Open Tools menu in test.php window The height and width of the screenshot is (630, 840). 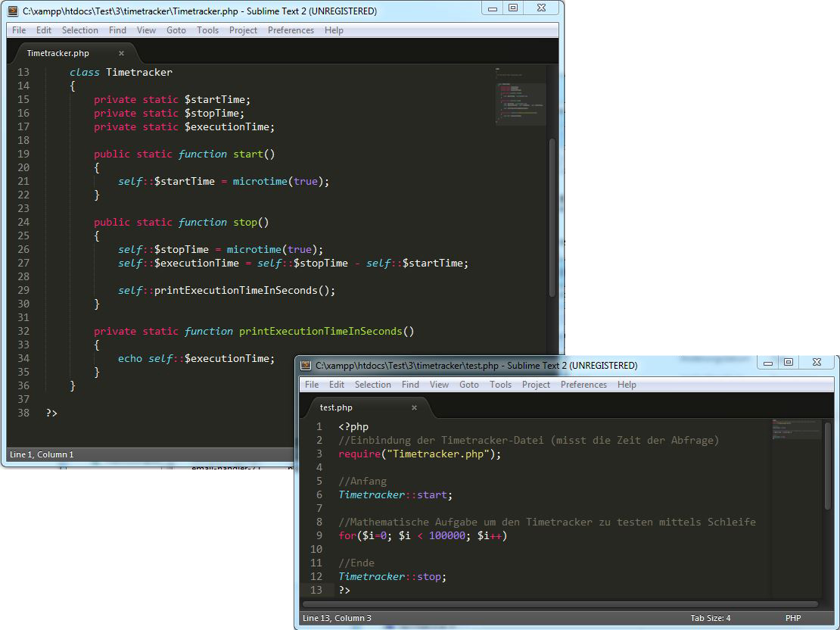click(500, 385)
